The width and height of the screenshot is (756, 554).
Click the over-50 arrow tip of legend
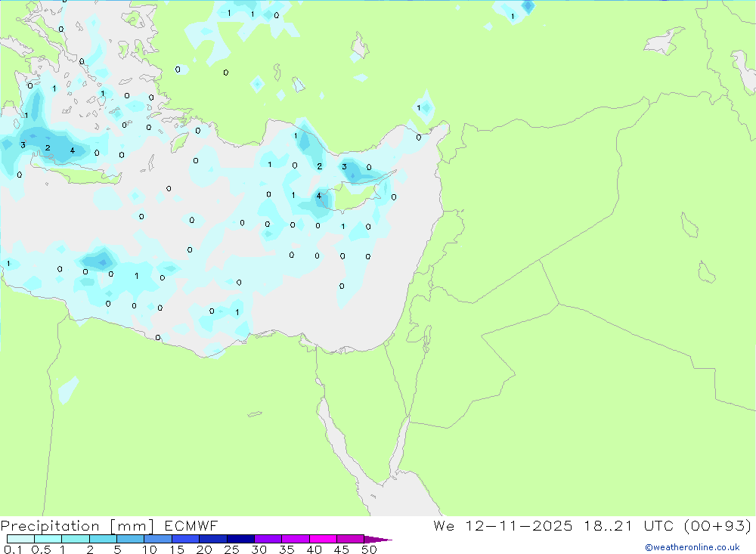click(x=378, y=539)
